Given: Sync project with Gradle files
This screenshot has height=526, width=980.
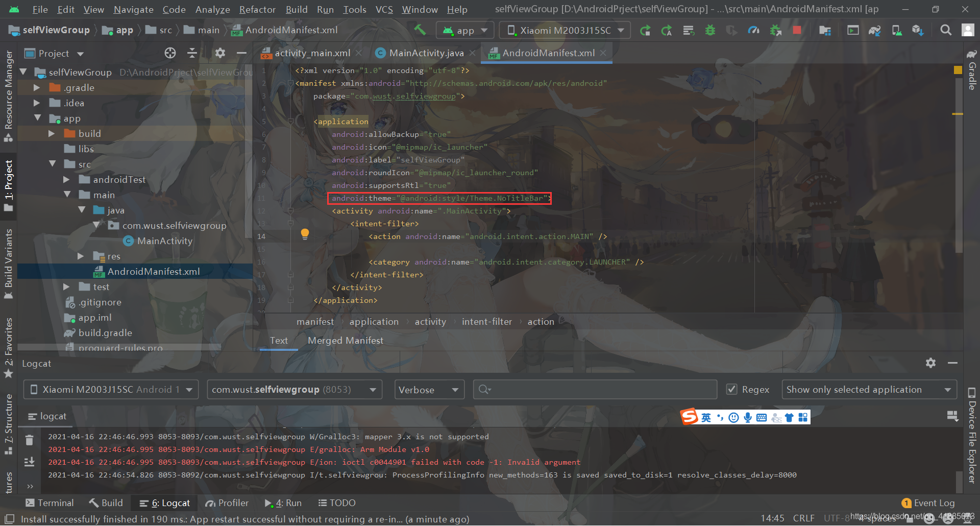Looking at the screenshot, I should tap(875, 30).
